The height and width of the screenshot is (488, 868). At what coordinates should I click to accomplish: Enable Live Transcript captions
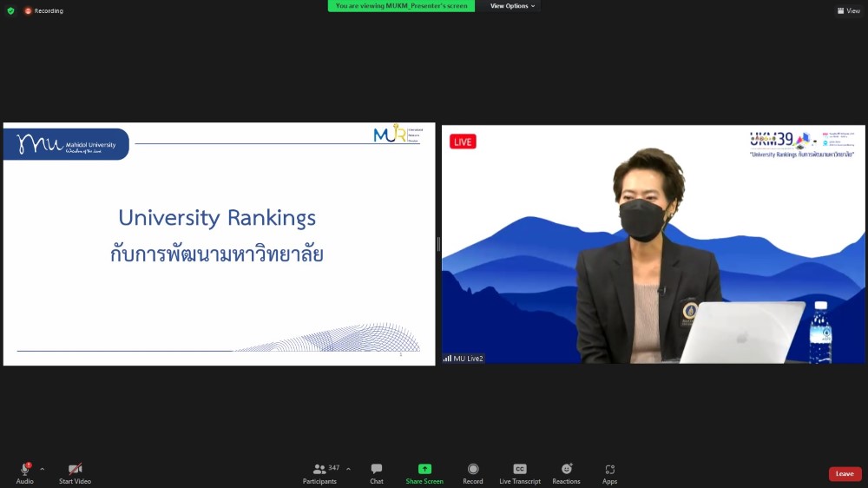pos(519,472)
